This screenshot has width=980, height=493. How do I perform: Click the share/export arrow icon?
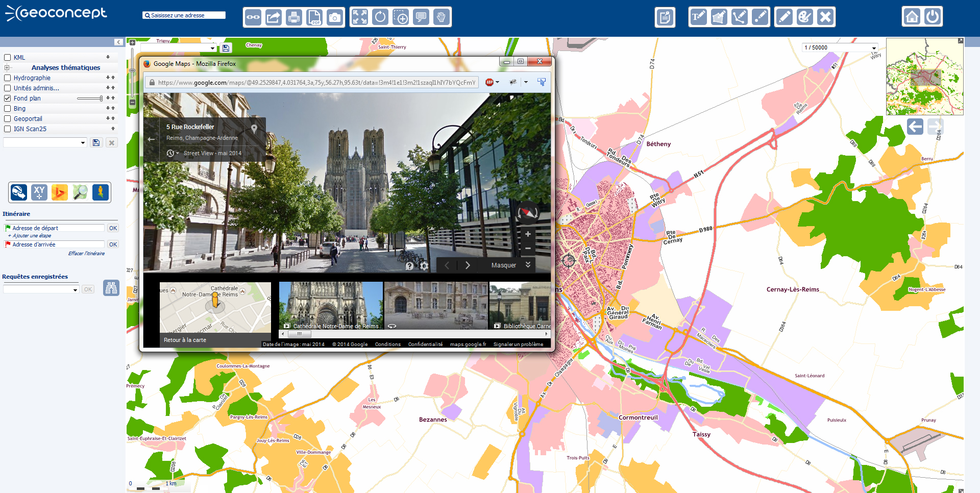[274, 17]
